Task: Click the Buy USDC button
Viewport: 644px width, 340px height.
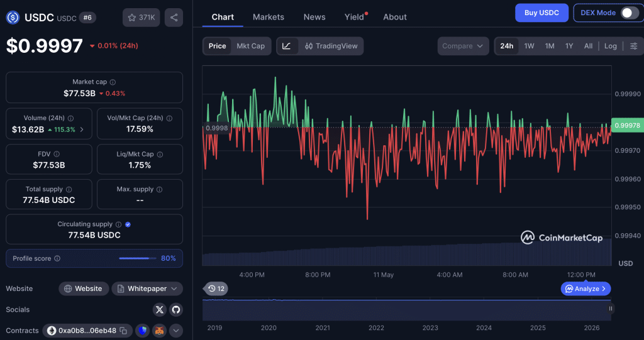Action: tap(541, 13)
